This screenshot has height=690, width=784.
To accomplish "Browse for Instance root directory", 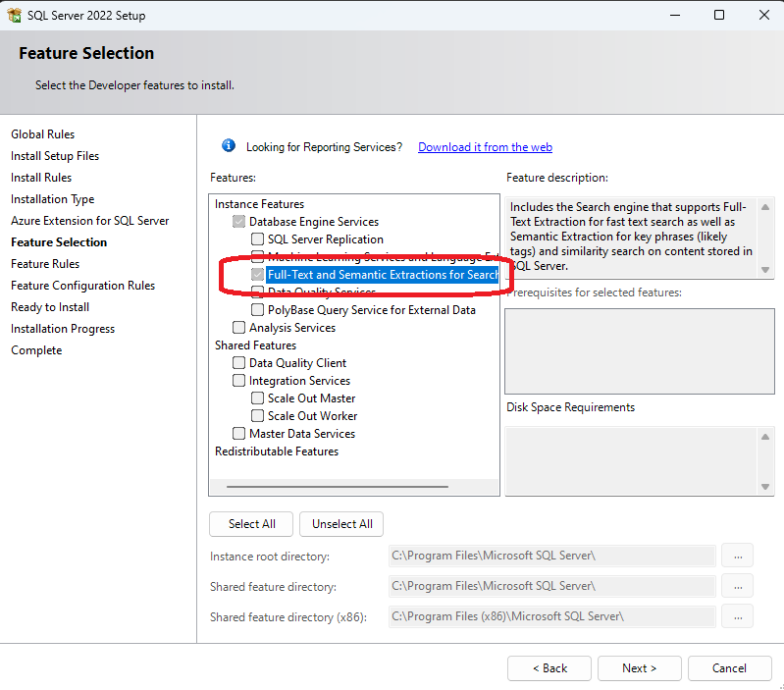I will click(x=738, y=556).
